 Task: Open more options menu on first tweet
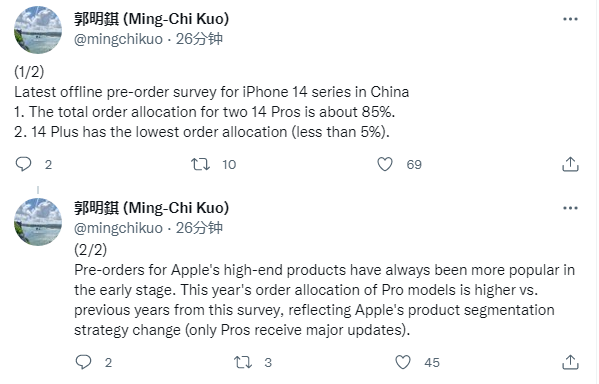(x=570, y=19)
